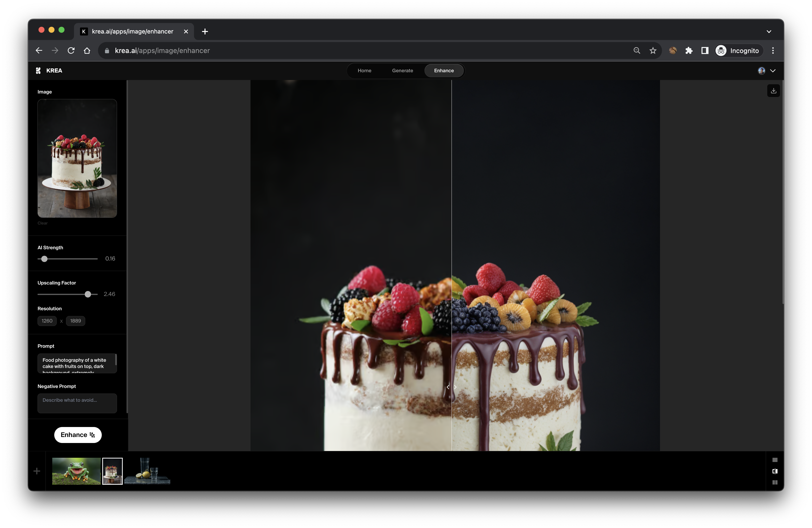Click the KREA logo icon
The height and width of the screenshot is (528, 812).
point(38,70)
